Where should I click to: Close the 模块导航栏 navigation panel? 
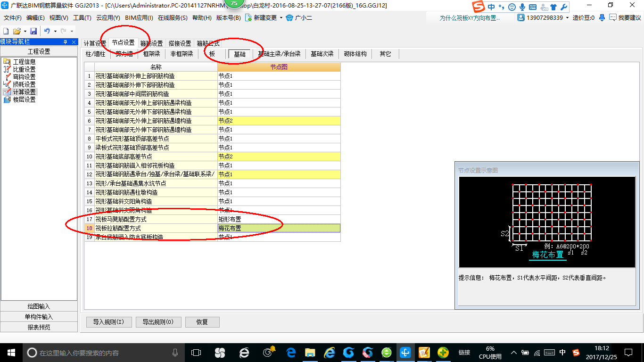pyautogui.click(x=74, y=42)
